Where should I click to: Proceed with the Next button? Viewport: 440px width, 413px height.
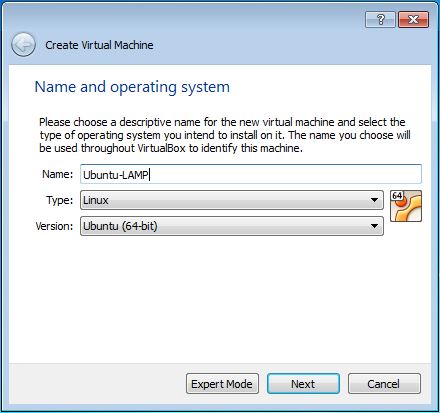tap(303, 384)
